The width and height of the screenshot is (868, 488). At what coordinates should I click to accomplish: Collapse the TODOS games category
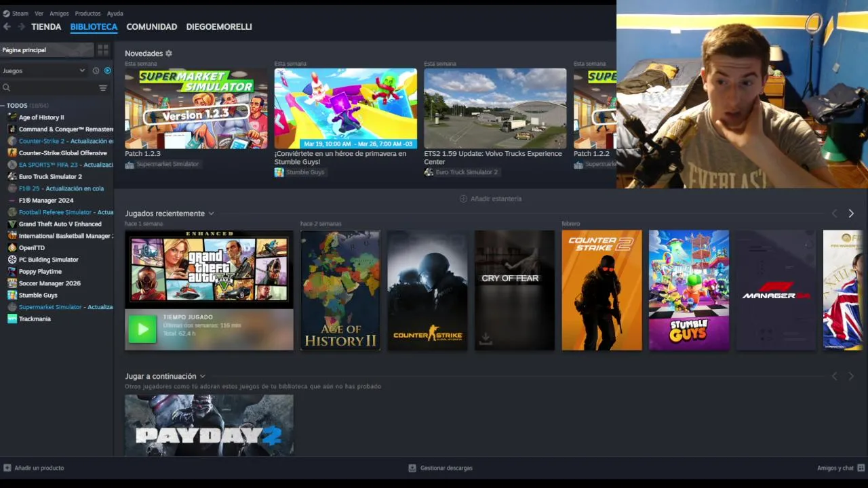pos(3,106)
